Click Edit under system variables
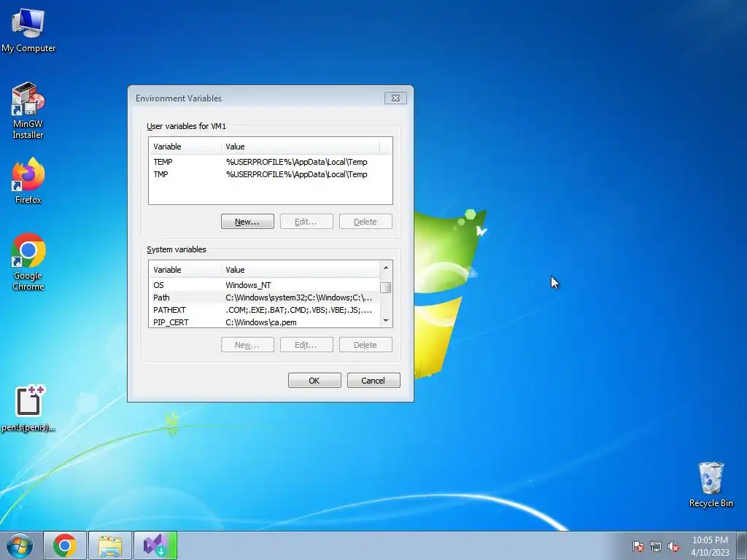747x560 pixels. (x=306, y=345)
